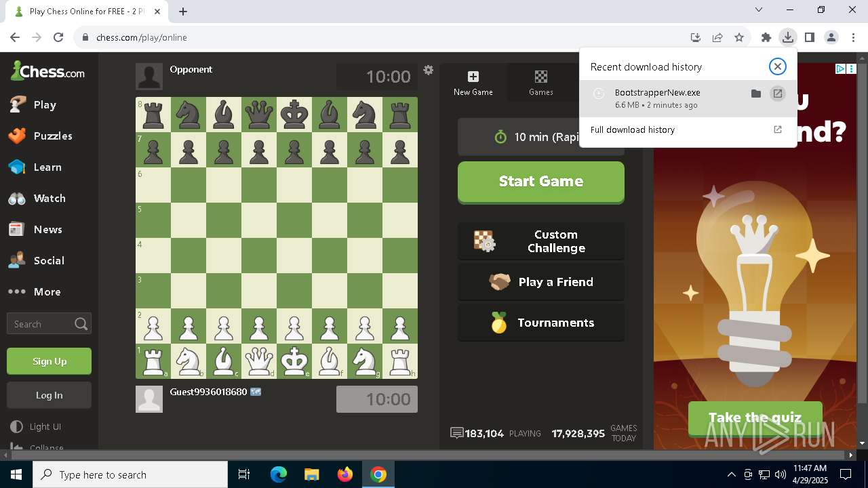This screenshot has width=868, height=488.
Task: Open Play in the sidebar
Action: pos(45,104)
